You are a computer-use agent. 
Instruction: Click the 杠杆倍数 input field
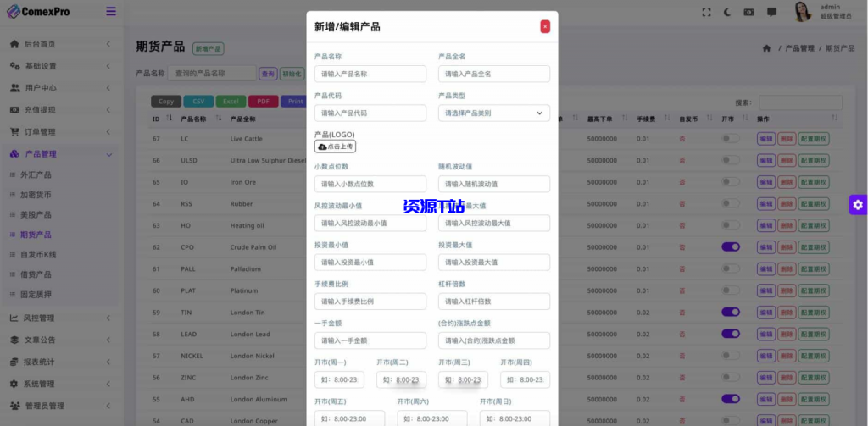(x=494, y=302)
